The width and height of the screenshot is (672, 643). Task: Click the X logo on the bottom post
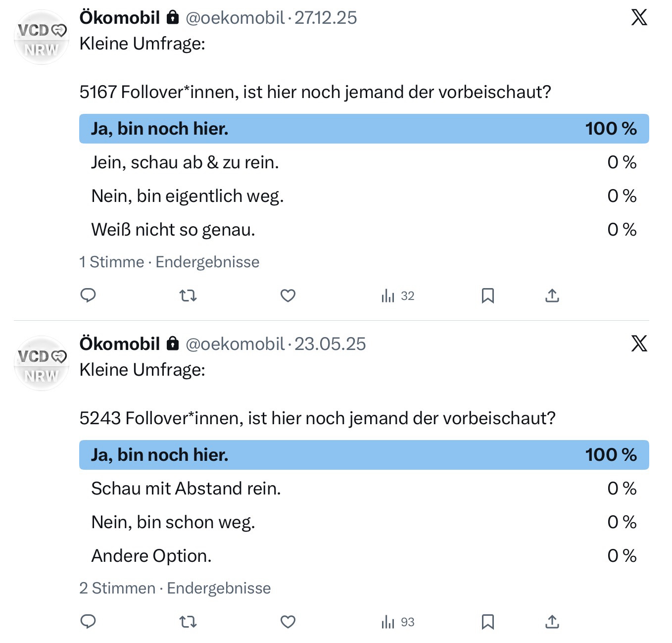point(639,344)
